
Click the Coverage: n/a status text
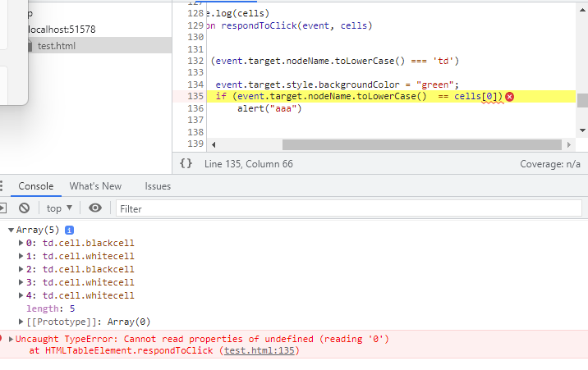click(550, 164)
